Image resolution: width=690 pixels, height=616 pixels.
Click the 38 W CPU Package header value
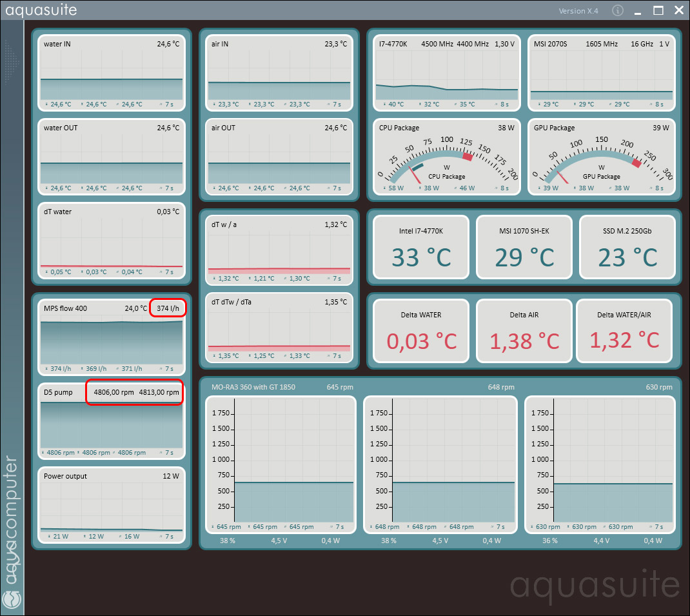pos(506,128)
